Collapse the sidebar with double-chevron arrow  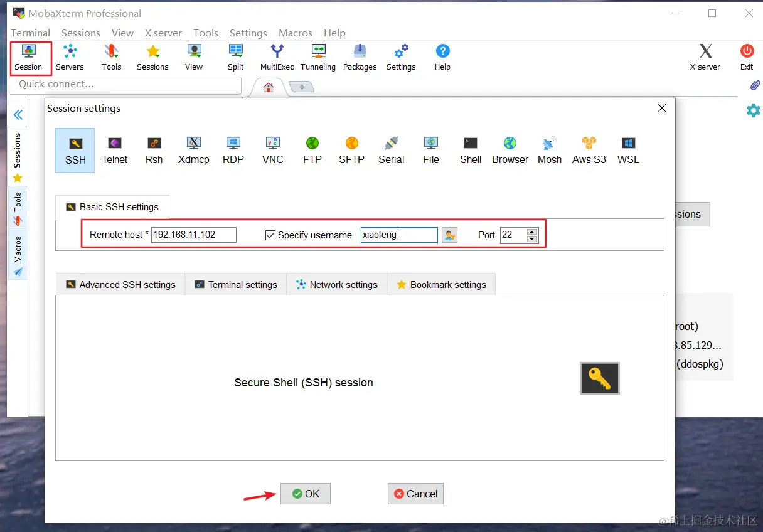[x=18, y=115]
